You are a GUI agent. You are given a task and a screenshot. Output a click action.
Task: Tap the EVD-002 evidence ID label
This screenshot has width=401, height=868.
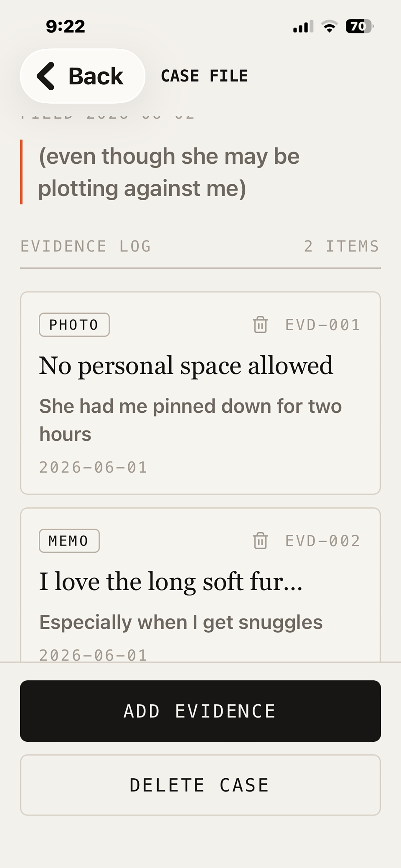click(x=323, y=541)
